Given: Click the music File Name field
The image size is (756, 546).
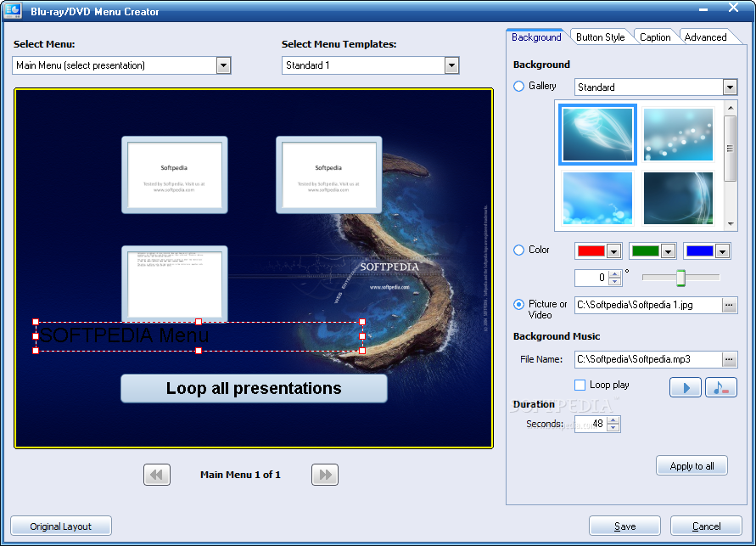Looking at the screenshot, I should click(648, 359).
